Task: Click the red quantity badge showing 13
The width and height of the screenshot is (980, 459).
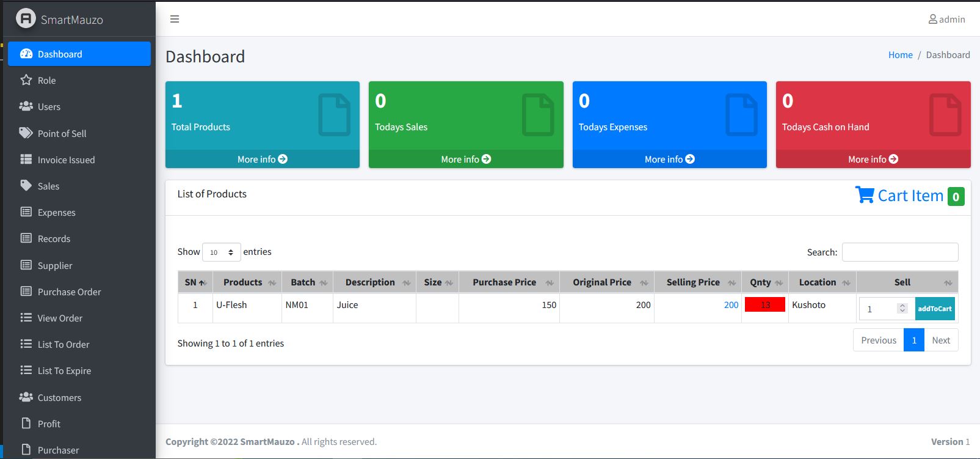Action: (764, 305)
